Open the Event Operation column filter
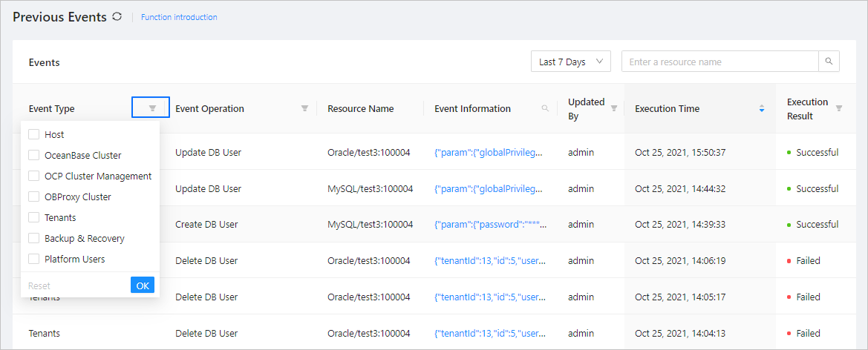 [304, 108]
